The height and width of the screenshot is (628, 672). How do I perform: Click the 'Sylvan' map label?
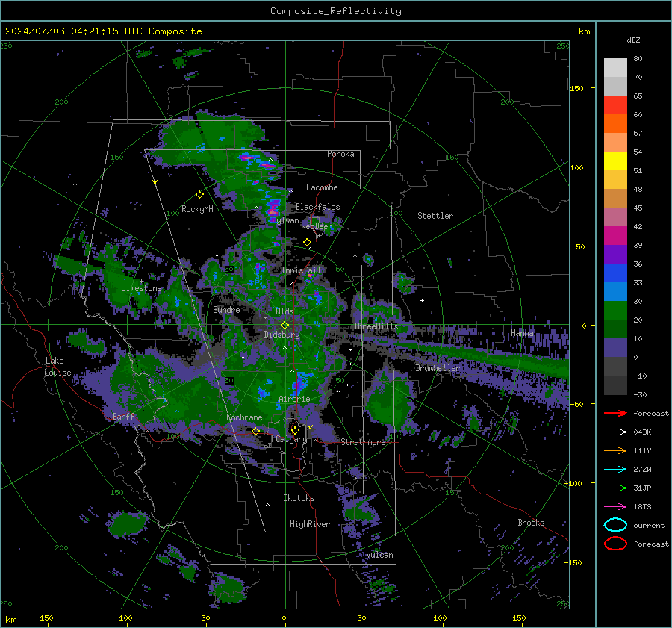[x=285, y=221]
